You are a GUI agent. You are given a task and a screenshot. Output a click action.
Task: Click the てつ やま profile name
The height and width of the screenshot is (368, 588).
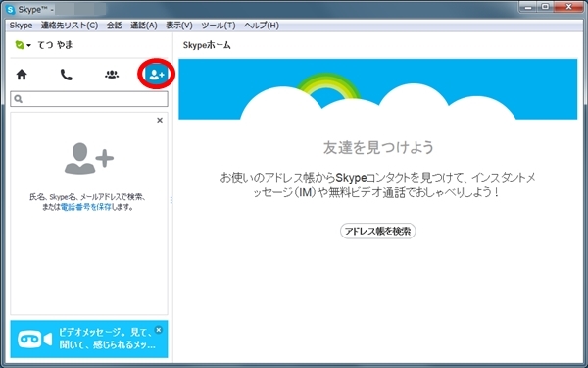pos(55,45)
